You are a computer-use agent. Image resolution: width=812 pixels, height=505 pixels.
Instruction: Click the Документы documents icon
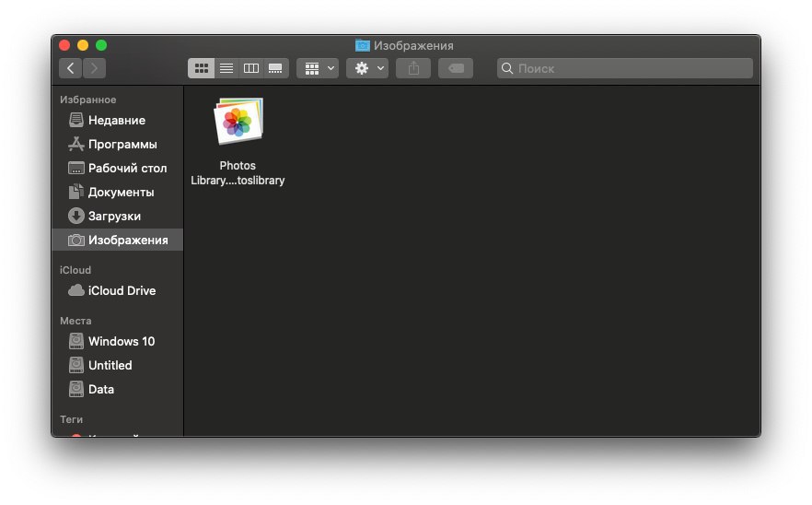pyautogui.click(x=76, y=192)
